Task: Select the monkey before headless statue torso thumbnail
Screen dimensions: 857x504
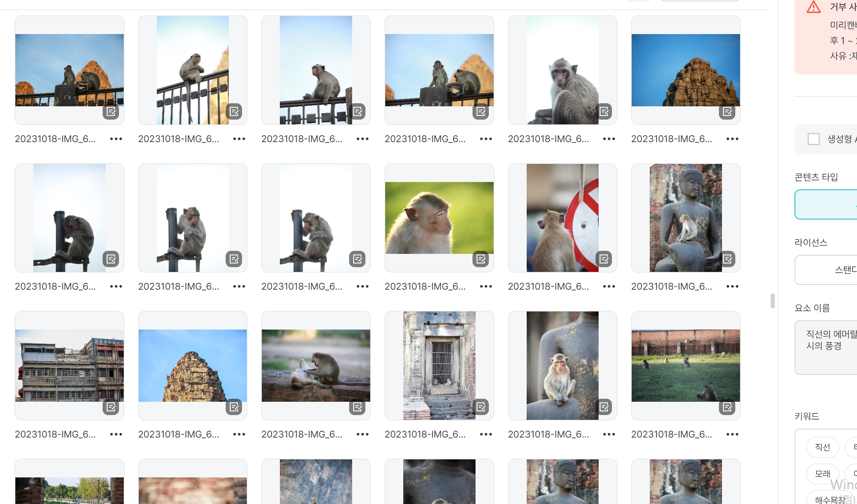Action: pos(562,366)
